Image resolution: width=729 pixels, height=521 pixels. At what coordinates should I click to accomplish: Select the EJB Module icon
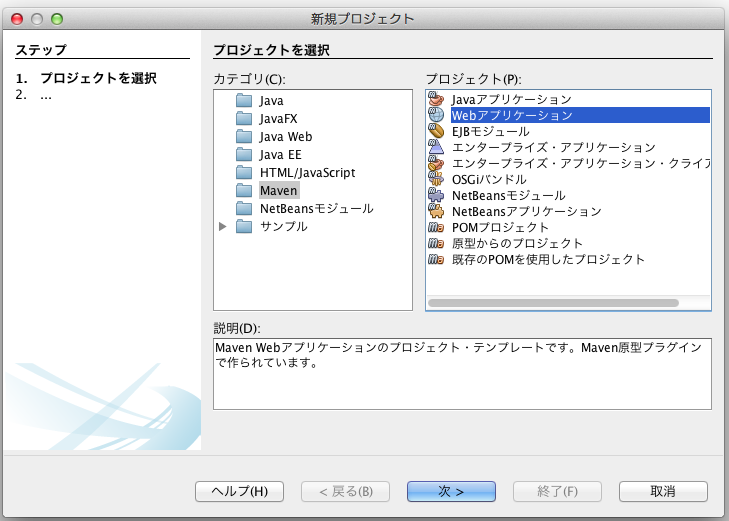click(x=435, y=131)
